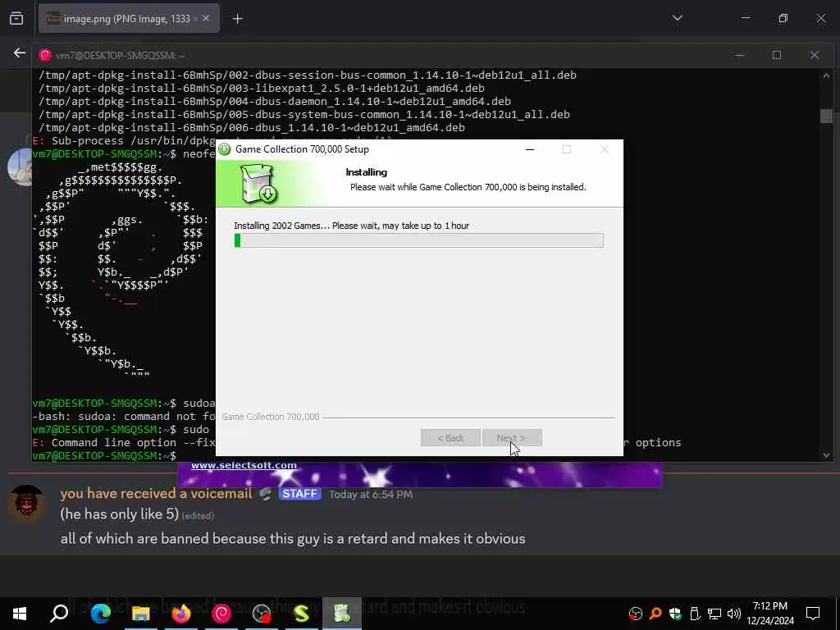Image resolution: width=840 pixels, height=630 pixels.
Task: Open taskbar Search magnifier
Action: point(59,613)
